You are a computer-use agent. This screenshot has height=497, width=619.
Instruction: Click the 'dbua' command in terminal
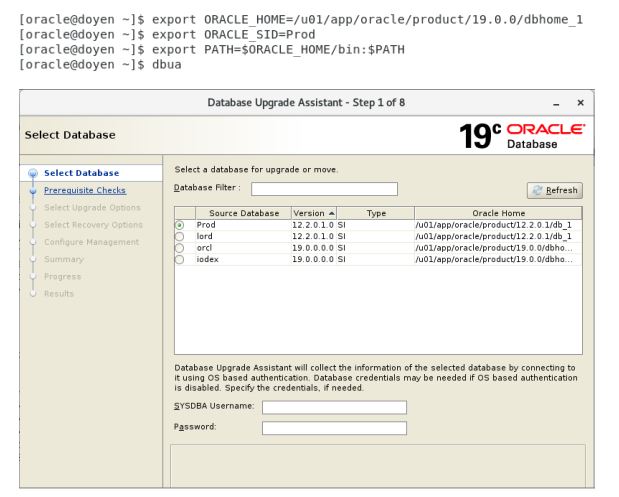[167, 64]
